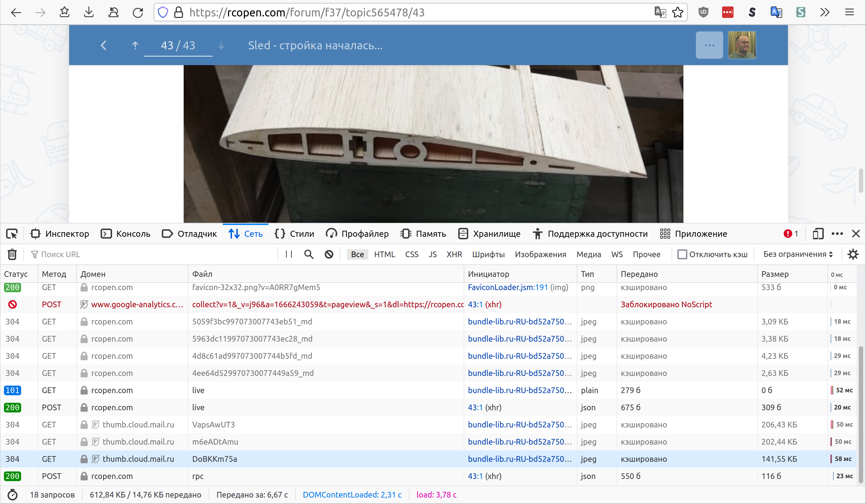
Task: Toggle responsive design mode icon
Action: click(x=818, y=234)
